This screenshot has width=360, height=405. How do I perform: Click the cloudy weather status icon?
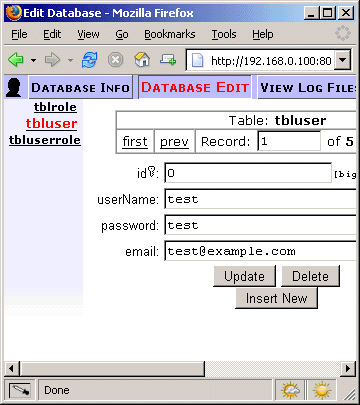[290, 390]
